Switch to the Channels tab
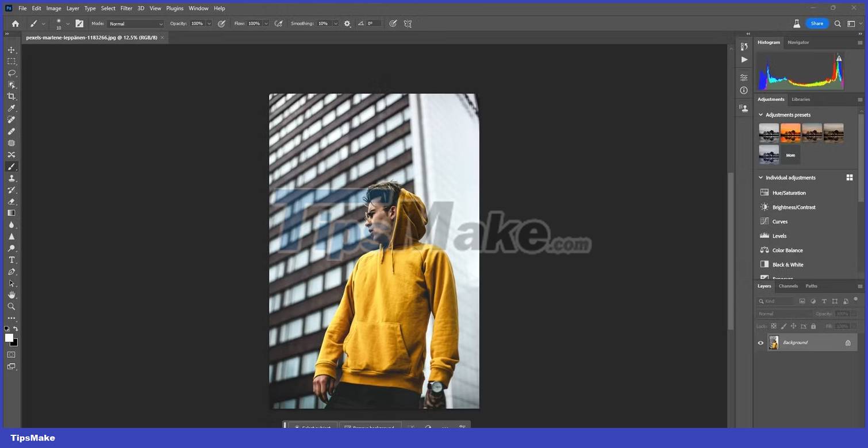Viewport: 868px width, 448px height. (788, 286)
